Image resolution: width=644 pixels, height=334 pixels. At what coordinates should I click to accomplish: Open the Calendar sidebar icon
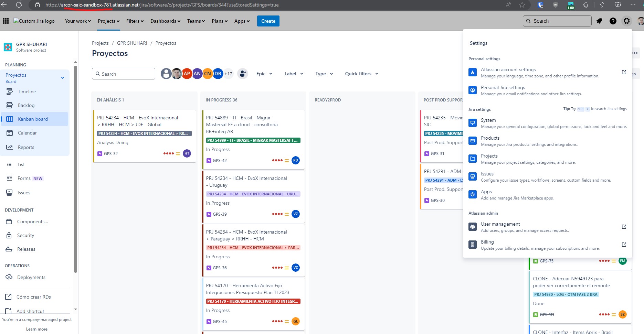[x=10, y=133]
